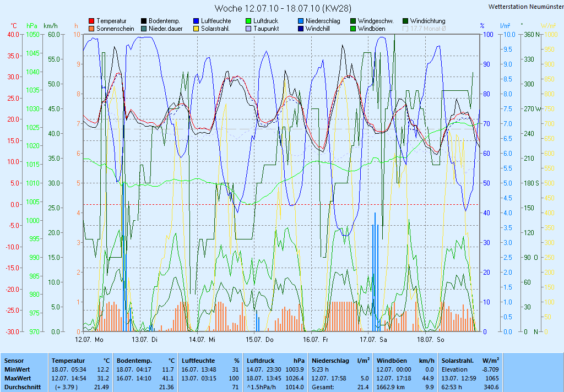
Task: Select the 16.07. Fr date label
Action: 316,340
